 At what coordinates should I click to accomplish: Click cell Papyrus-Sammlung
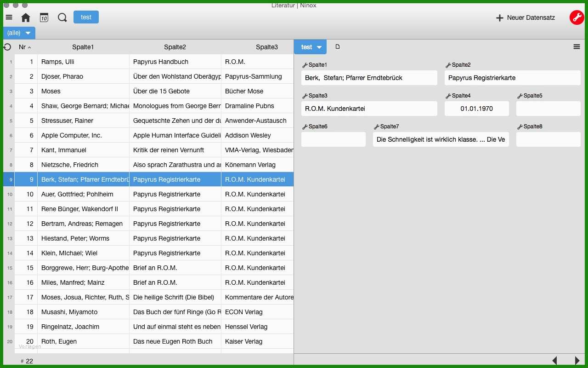[x=257, y=76]
